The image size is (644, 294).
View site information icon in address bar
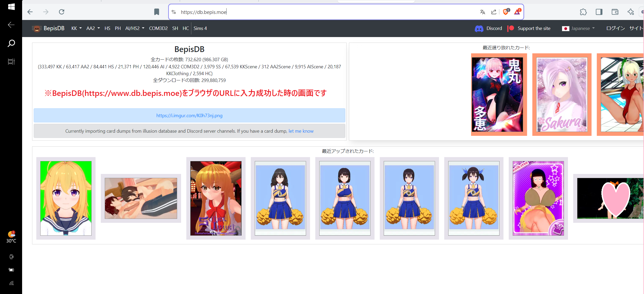click(x=174, y=12)
